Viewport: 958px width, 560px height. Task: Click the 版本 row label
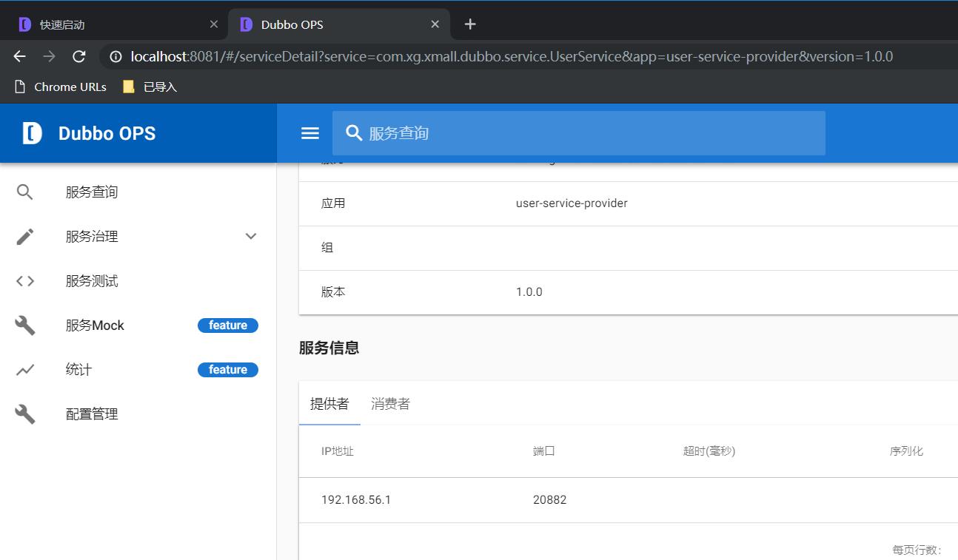333,292
